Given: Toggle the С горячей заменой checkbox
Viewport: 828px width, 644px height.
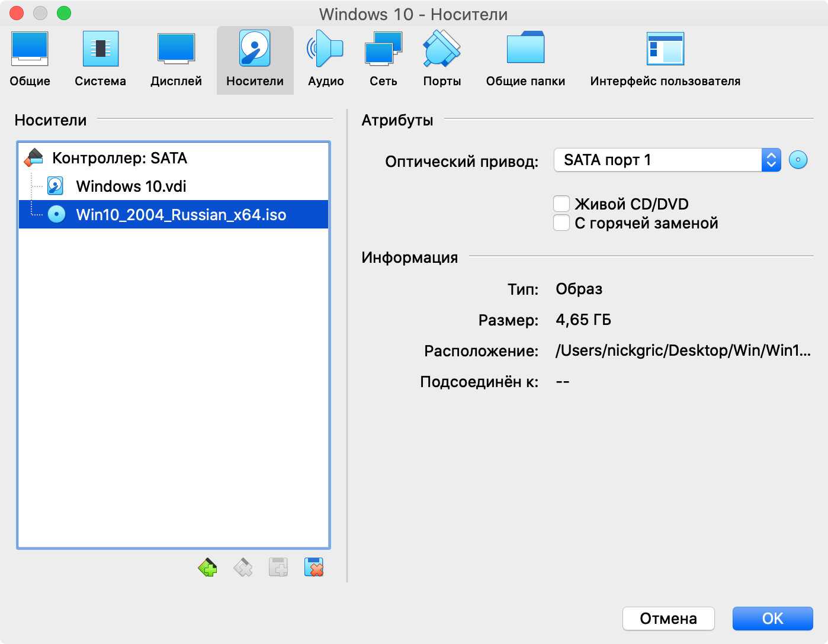Looking at the screenshot, I should (561, 223).
